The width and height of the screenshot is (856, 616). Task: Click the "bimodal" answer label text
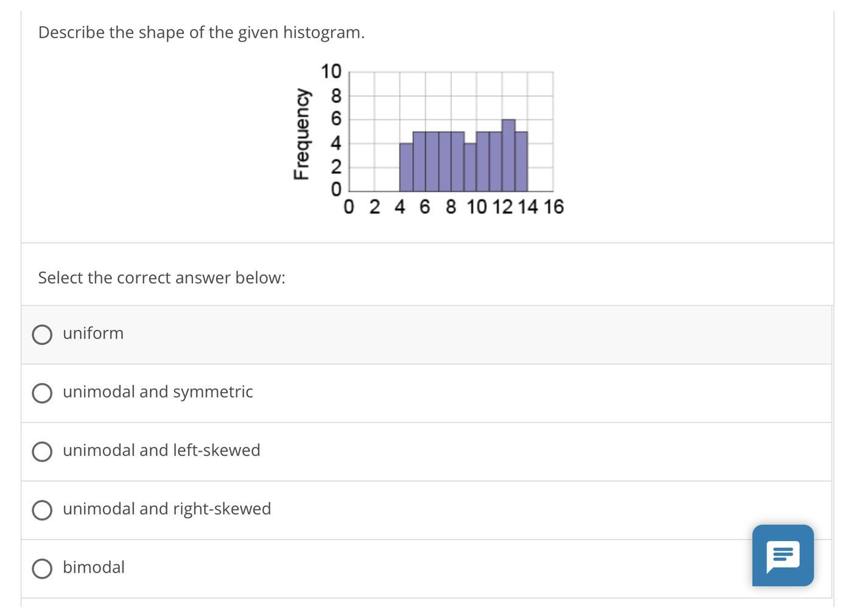[94, 567]
